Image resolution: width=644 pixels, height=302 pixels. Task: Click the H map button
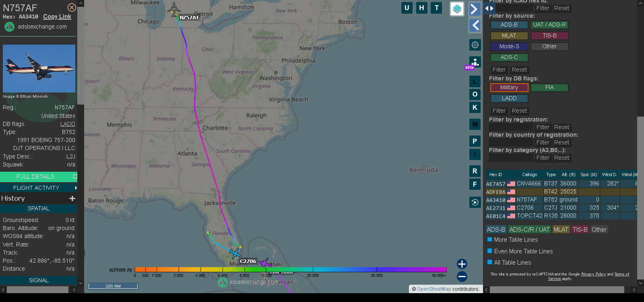[422, 8]
